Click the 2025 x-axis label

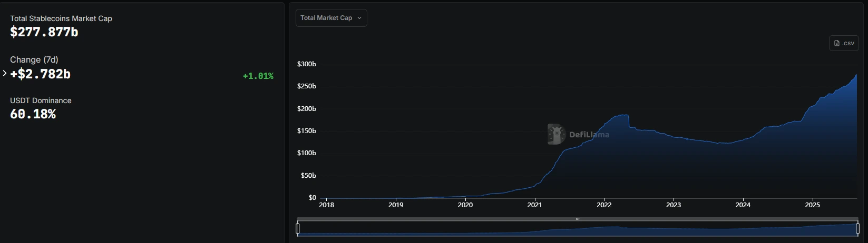[813, 205]
